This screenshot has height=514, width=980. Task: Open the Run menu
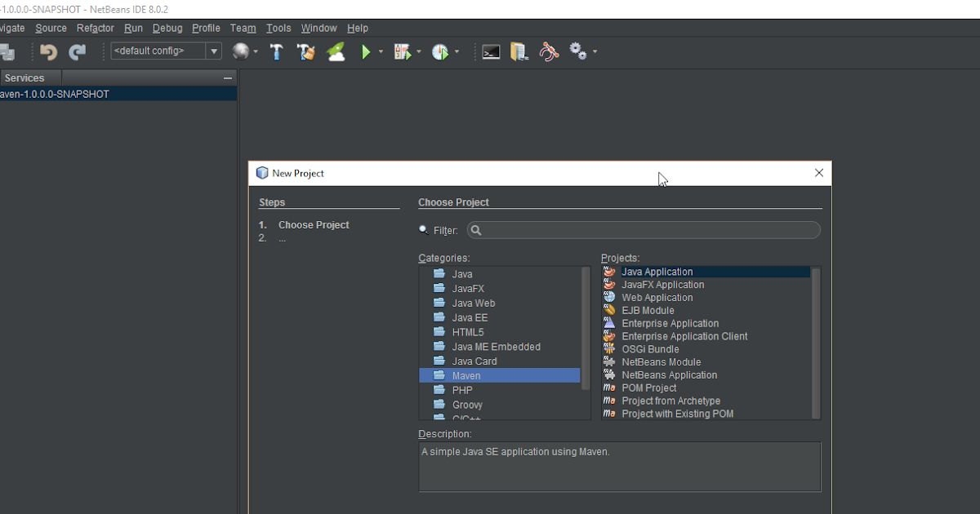[x=133, y=28]
